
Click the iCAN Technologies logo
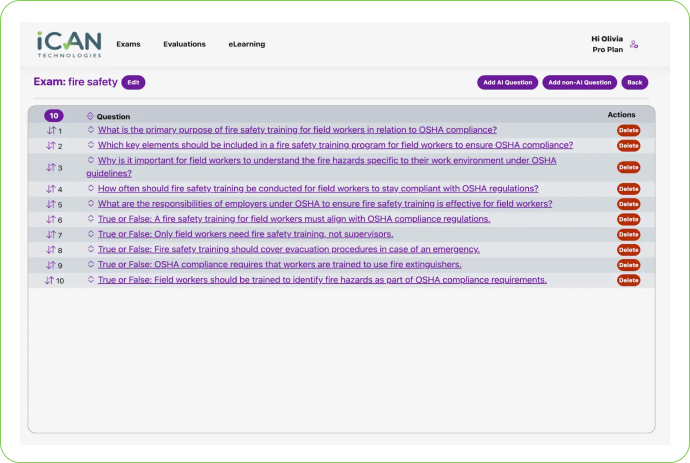pyautogui.click(x=69, y=44)
